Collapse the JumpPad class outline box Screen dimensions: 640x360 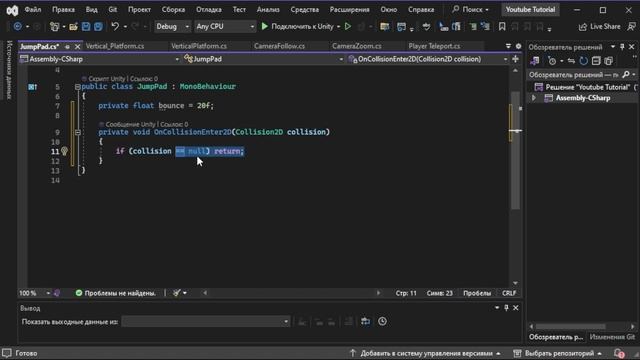coord(78,87)
